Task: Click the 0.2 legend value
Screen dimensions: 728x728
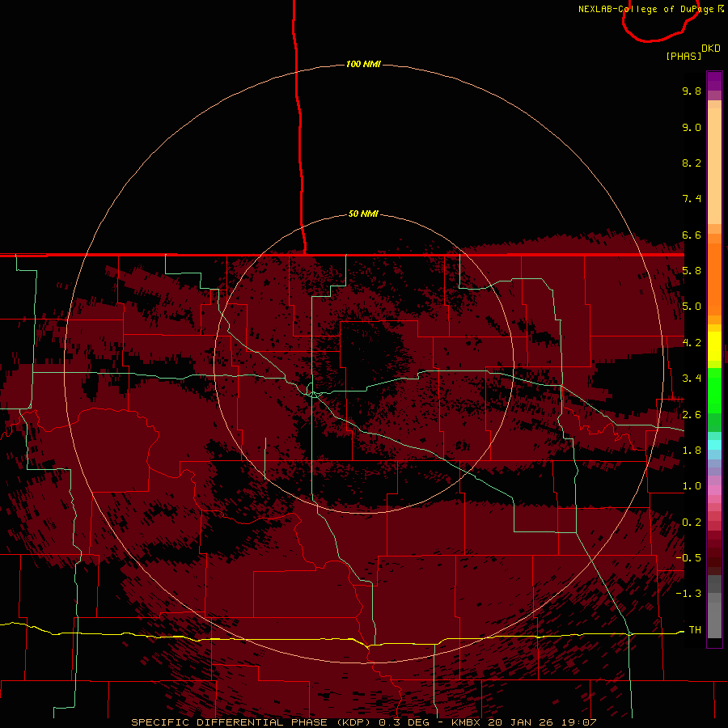Action: (x=692, y=523)
